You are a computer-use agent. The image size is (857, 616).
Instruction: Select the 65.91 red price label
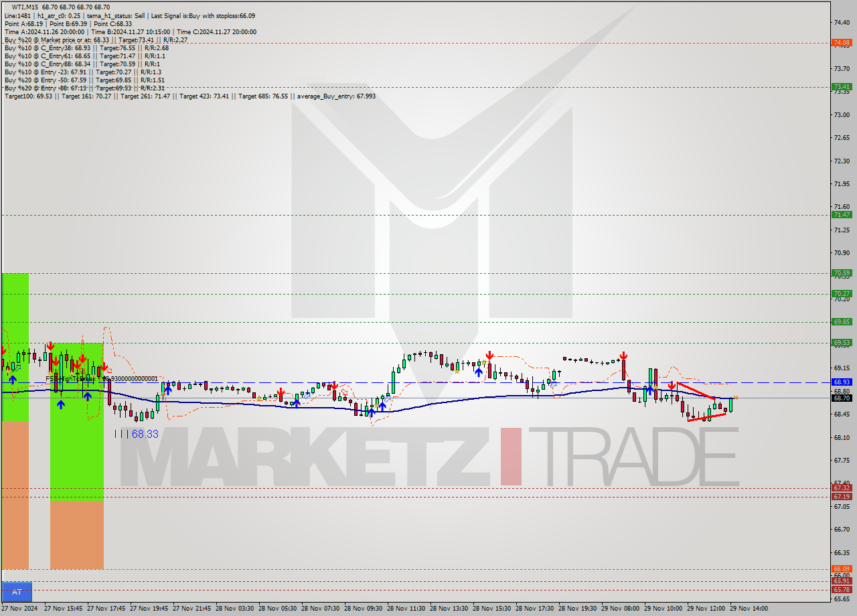click(842, 581)
